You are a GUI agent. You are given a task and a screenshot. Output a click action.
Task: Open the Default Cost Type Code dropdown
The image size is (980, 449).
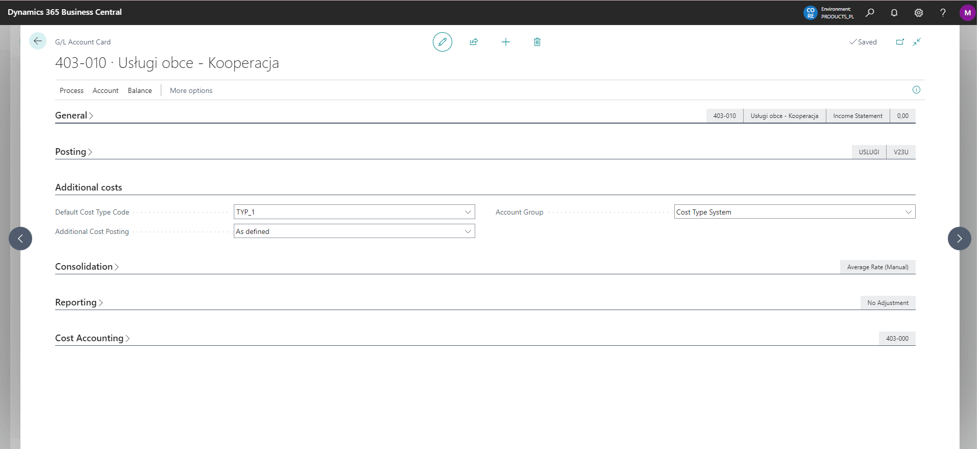coord(468,212)
